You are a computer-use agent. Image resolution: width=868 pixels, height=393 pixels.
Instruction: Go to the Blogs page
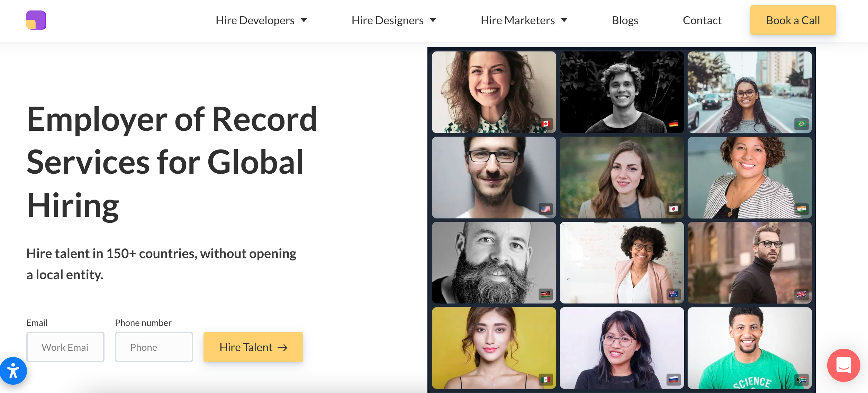pos(625,20)
